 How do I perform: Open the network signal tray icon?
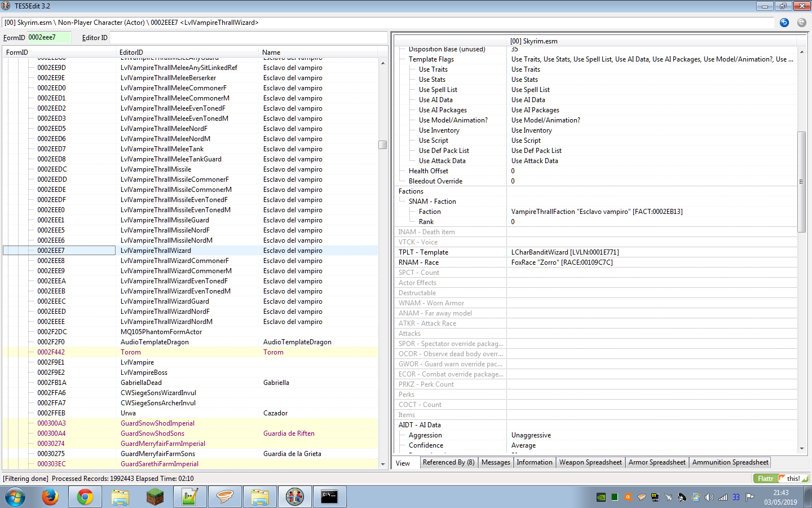(x=723, y=497)
